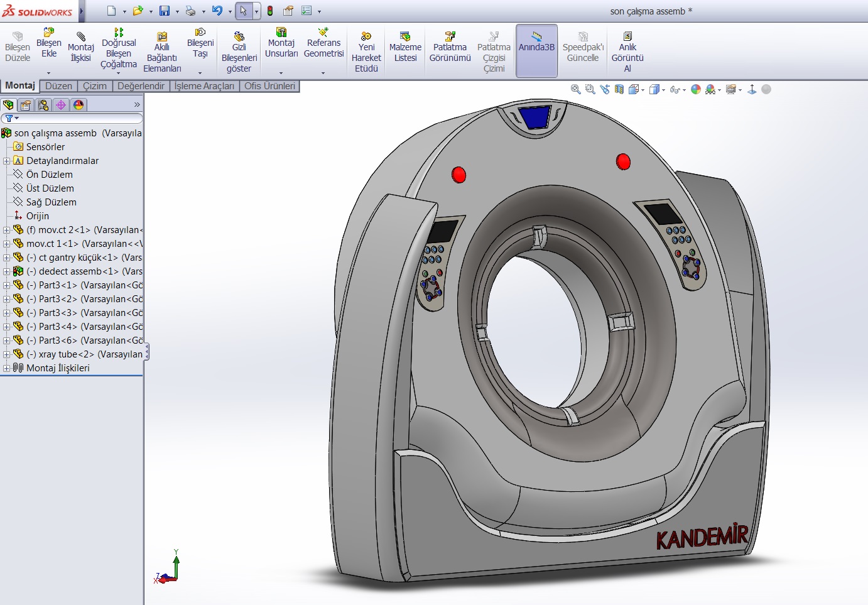Open the ConfigurationManager panel tab
Viewport: 868px width, 605px height.
coord(43,105)
